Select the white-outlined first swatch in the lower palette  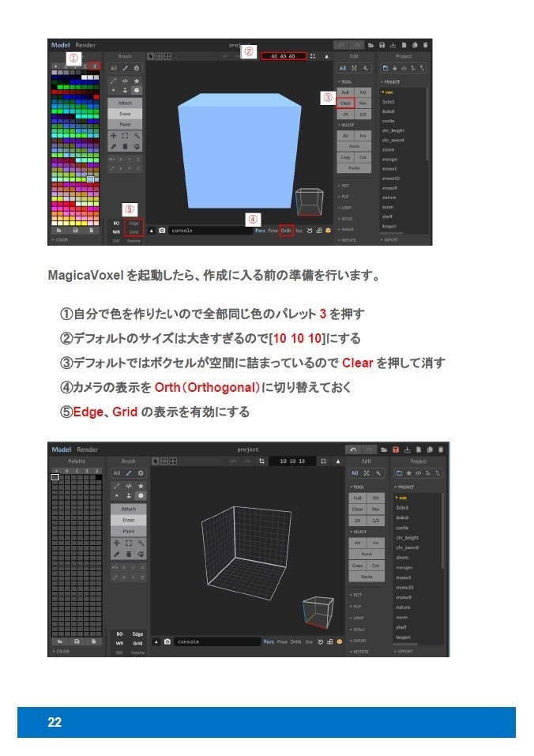tap(55, 477)
